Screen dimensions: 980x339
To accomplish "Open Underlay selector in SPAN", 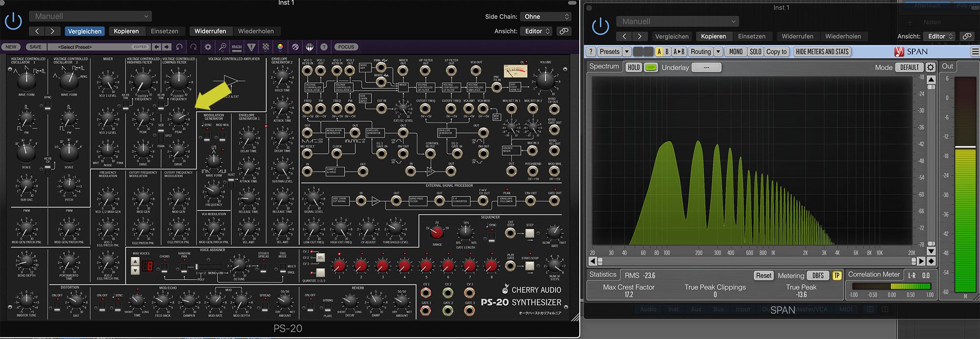I will tap(706, 67).
